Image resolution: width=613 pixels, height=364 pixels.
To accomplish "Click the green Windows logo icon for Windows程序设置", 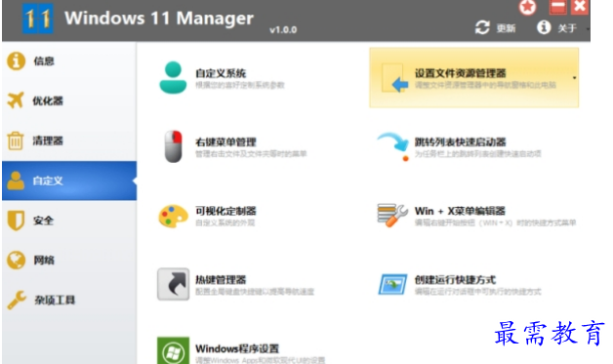I will (173, 350).
